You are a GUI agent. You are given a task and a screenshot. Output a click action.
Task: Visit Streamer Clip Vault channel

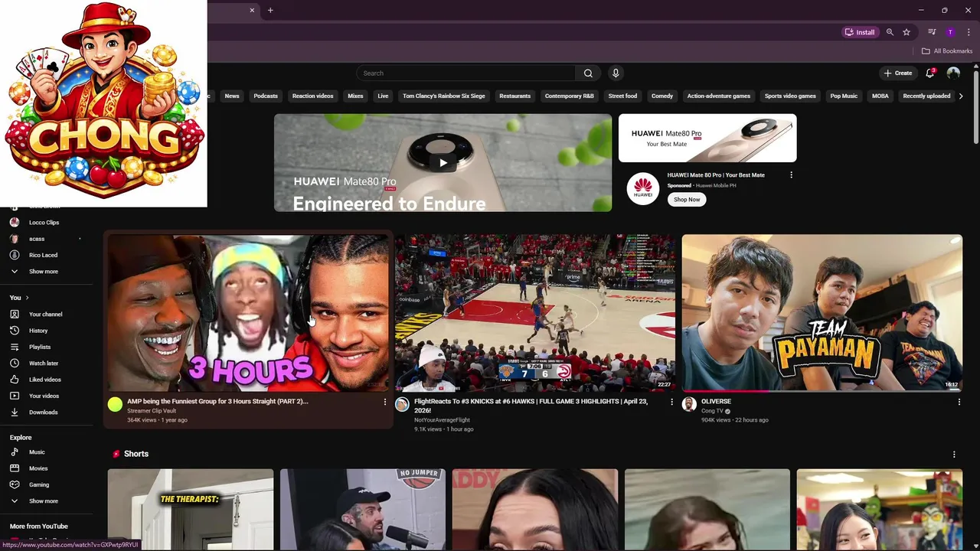152,411
